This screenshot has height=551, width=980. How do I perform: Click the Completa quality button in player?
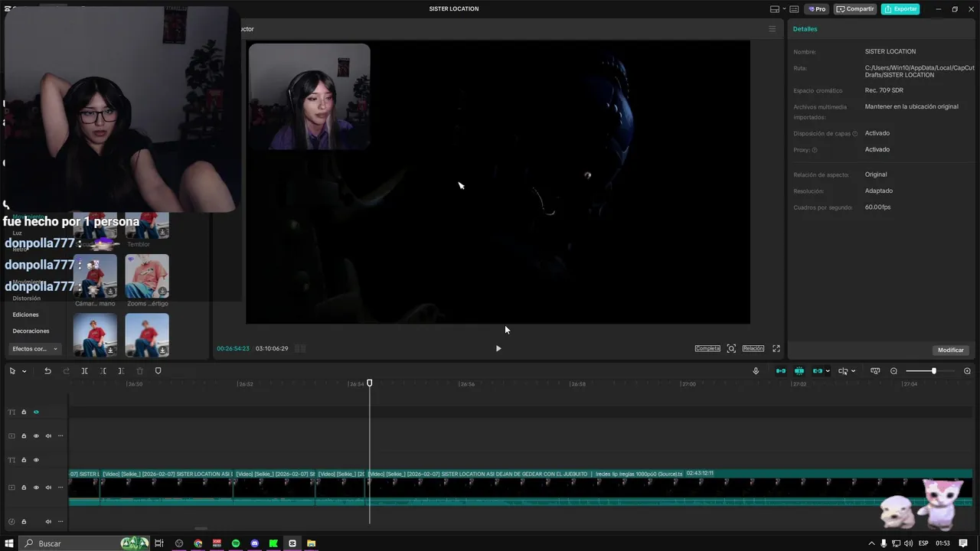tap(707, 348)
